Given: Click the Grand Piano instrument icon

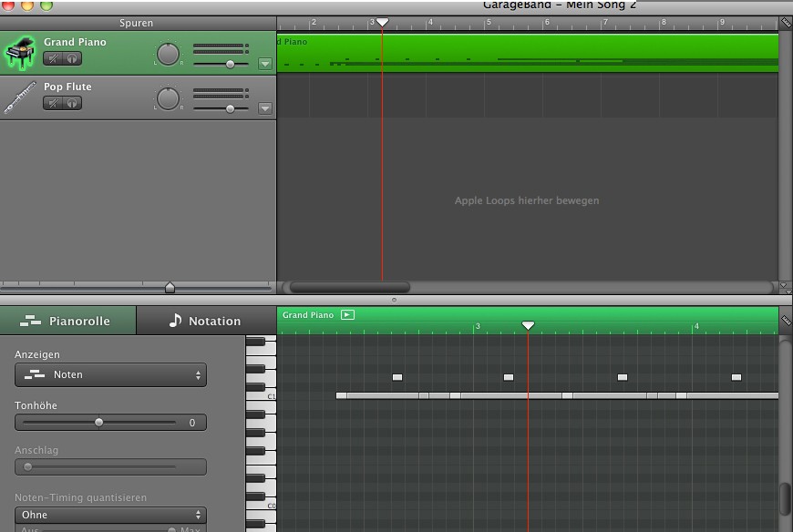Looking at the screenshot, I should [20, 53].
